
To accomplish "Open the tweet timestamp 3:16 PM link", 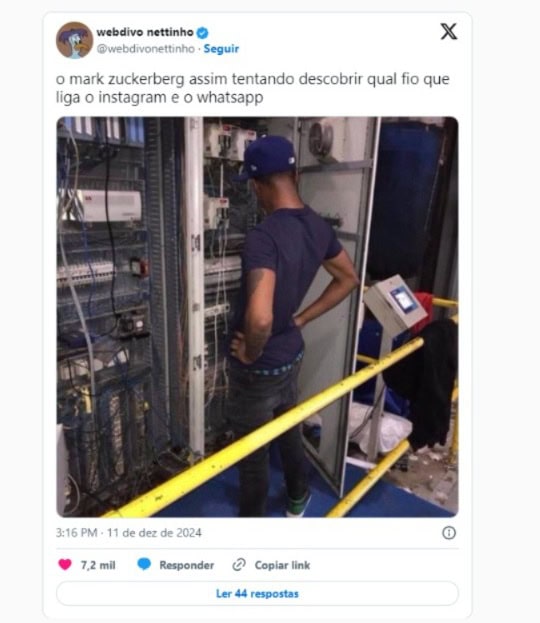I will pyautogui.click(x=76, y=533).
